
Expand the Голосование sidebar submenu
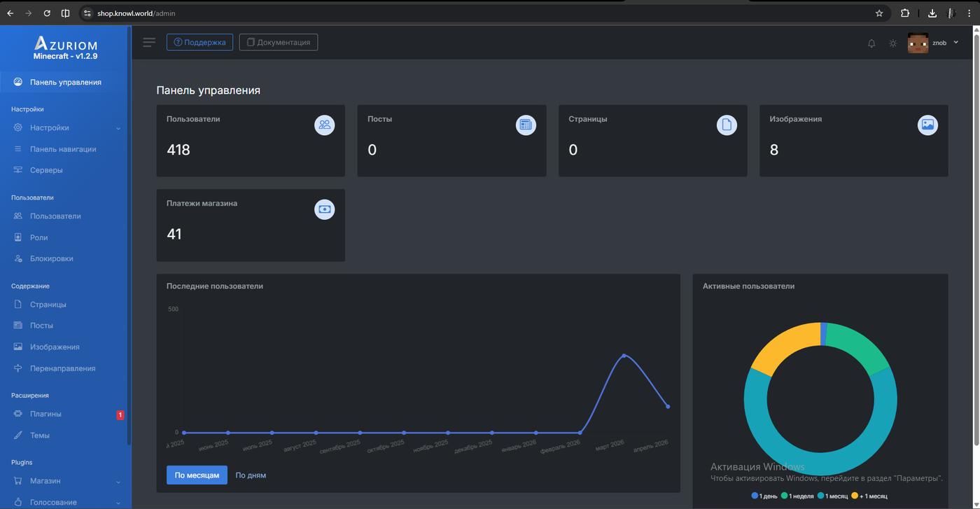tap(65, 502)
